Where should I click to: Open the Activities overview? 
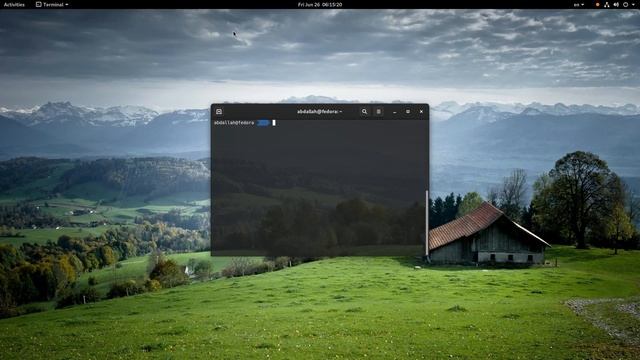pyautogui.click(x=14, y=4)
